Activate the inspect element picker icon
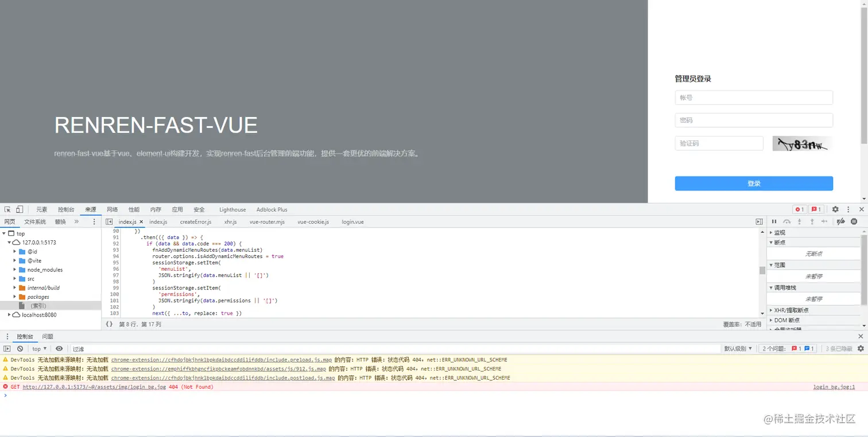Viewport: 868px width, 437px height. [8, 209]
